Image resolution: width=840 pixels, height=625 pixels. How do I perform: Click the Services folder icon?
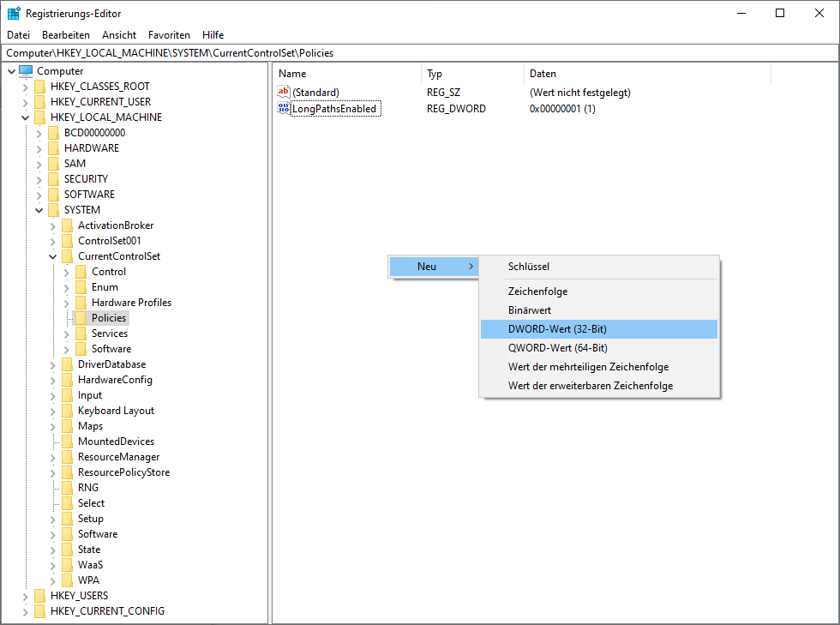click(81, 334)
